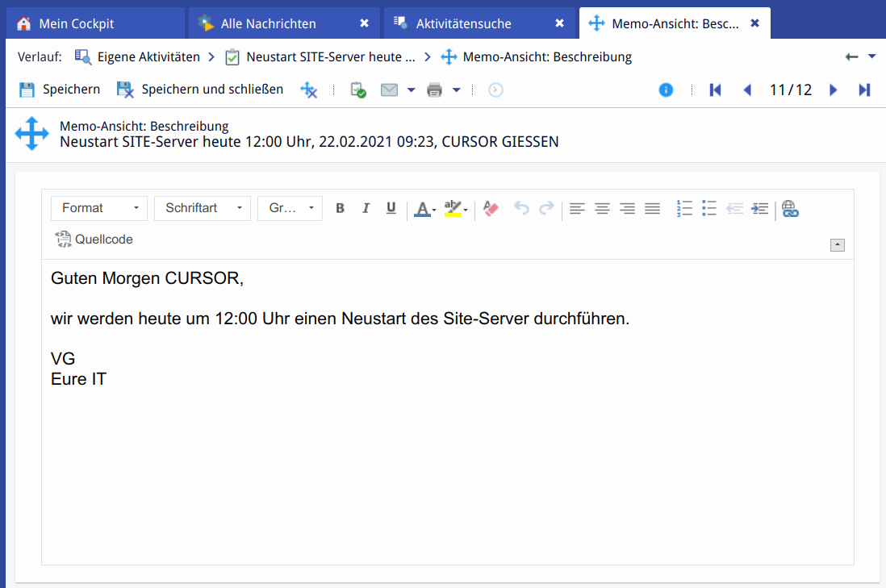Open the Schriftart font dropdown
Viewport: 886px width, 588px height.
click(203, 208)
